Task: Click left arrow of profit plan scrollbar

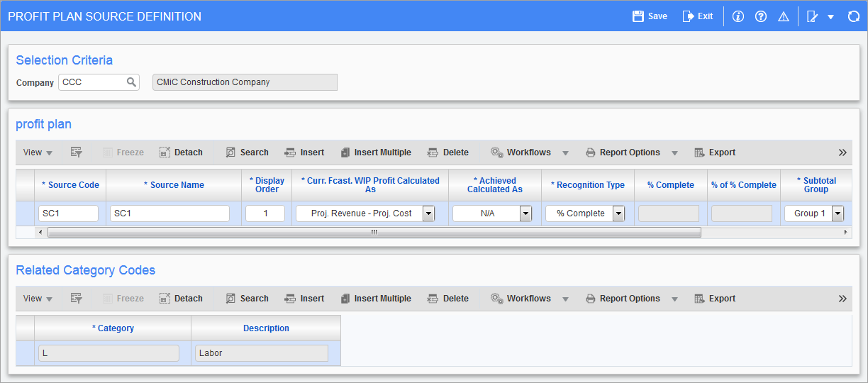Action: point(40,232)
